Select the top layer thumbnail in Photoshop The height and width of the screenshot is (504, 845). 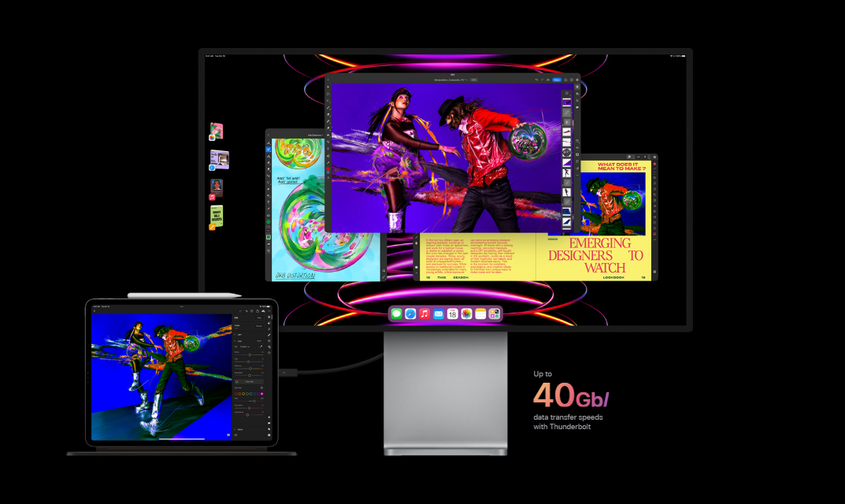click(x=567, y=102)
